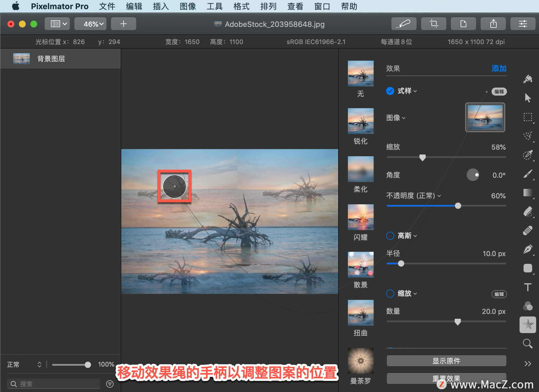The height and width of the screenshot is (392, 539).
Task: Click 添加 to add an effect
Action: point(499,68)
